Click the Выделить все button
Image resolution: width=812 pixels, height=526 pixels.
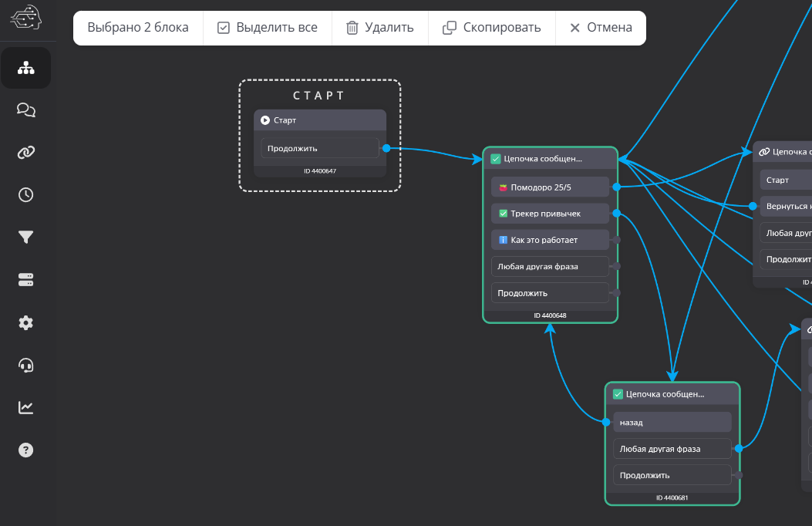(x=268, y=28)
